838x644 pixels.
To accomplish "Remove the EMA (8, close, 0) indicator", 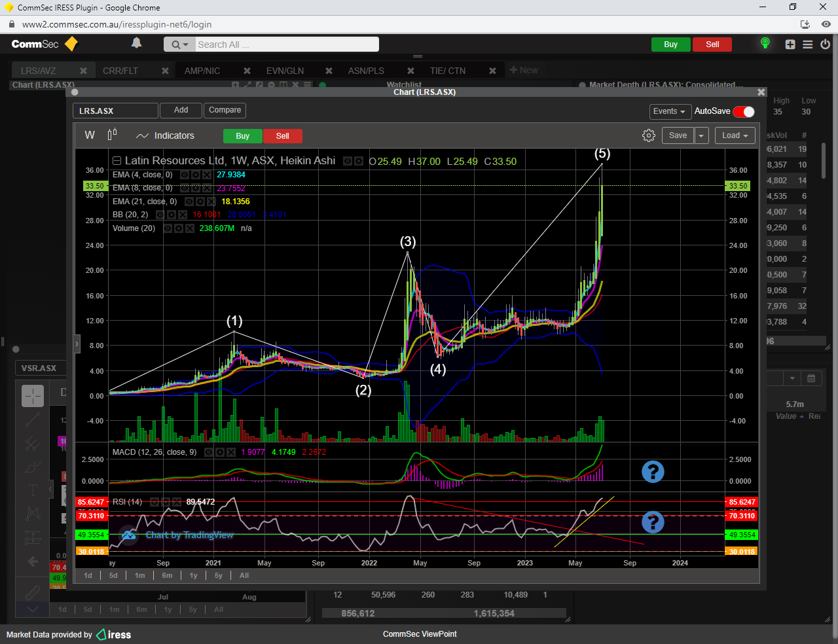I will coord(207,188).
